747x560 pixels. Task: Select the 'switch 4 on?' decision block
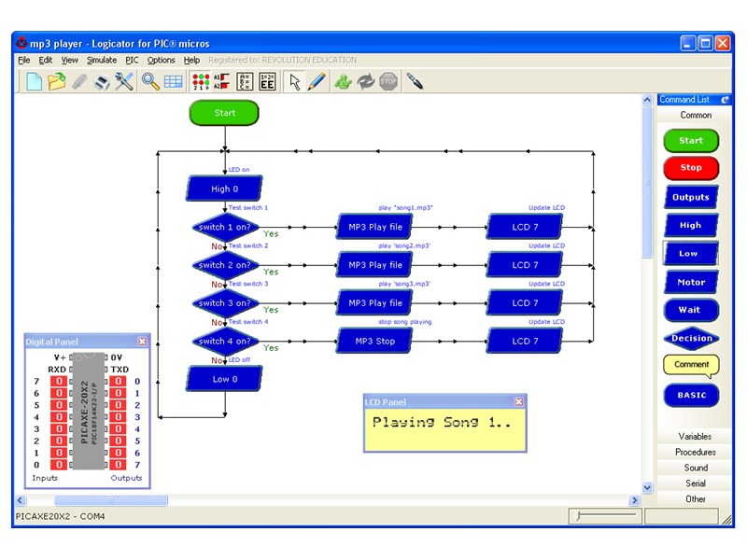coord(225,342)
